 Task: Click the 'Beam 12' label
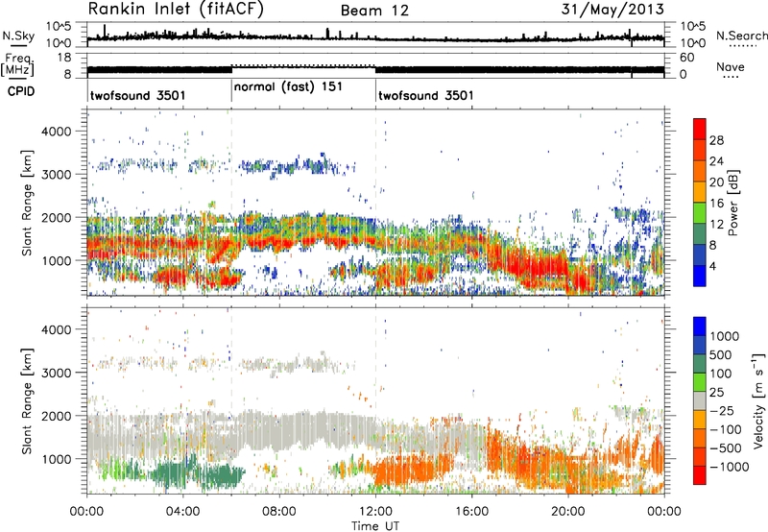(374, 11)
